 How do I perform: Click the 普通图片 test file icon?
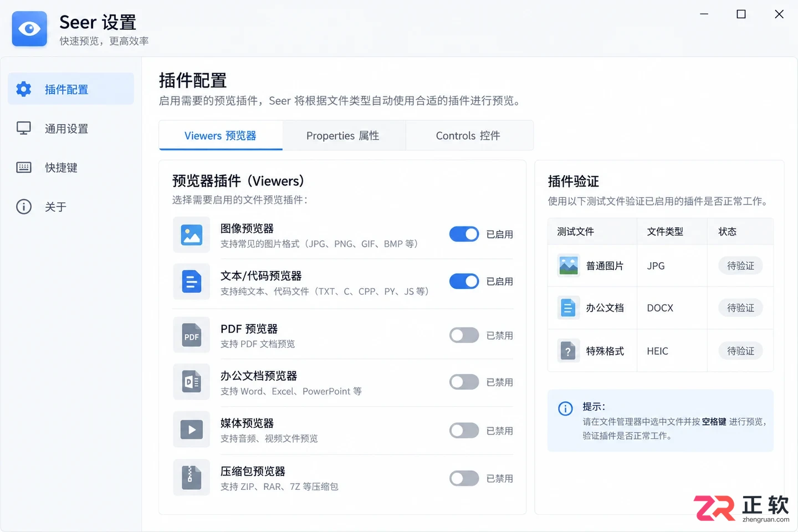click(569, 265)
